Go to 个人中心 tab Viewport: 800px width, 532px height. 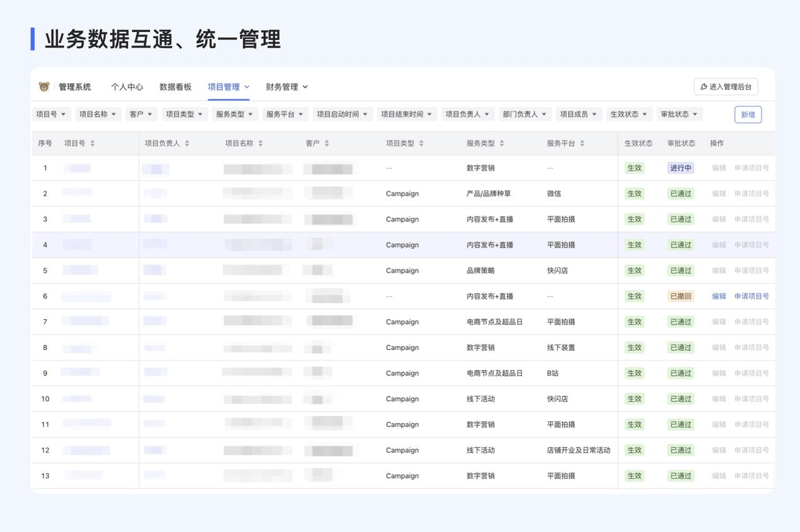(x=127, y=87)
